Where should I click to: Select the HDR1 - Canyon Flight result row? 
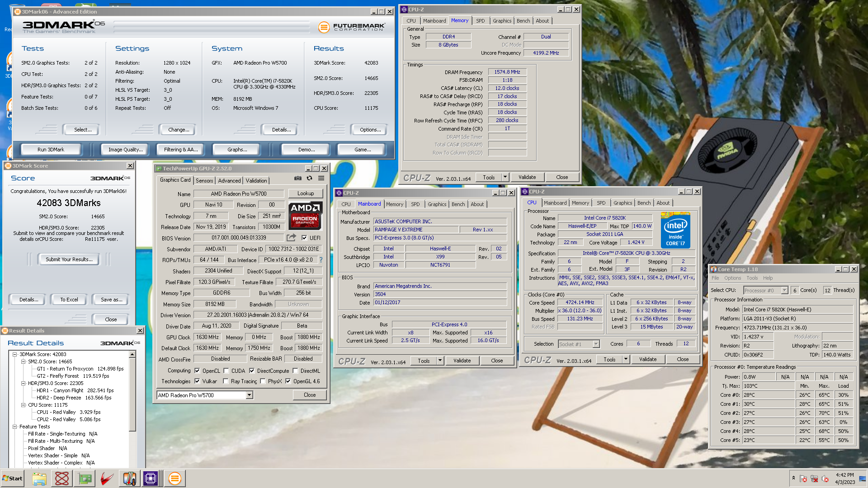(75, 390)
